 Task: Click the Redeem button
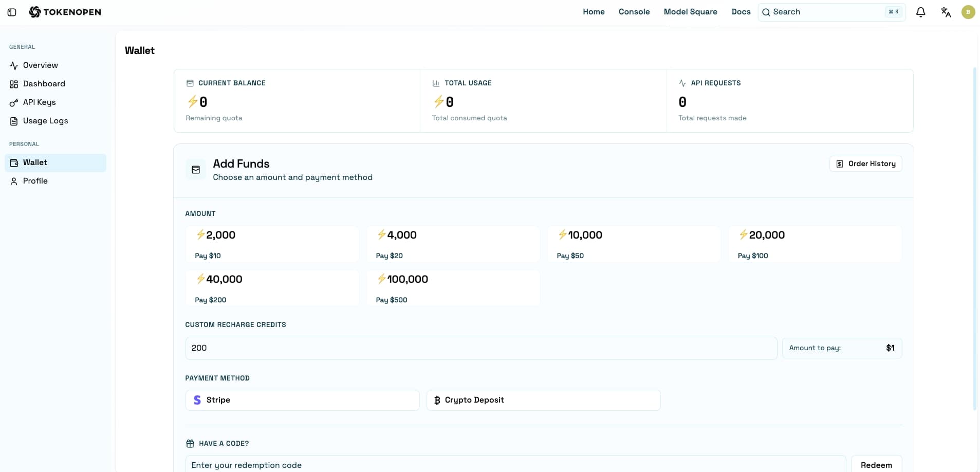(x=877, y=464)
